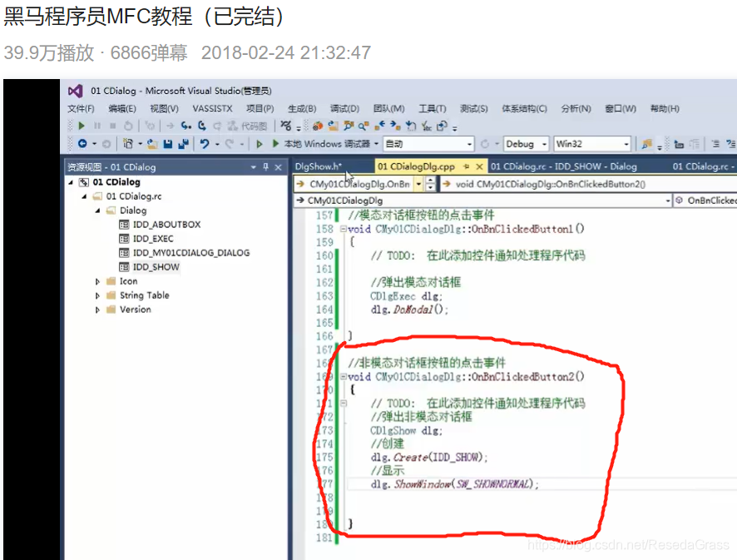Click the Save floppy icon
The width and height of the screenshot is (737, 560).
(x=168, y=143)
